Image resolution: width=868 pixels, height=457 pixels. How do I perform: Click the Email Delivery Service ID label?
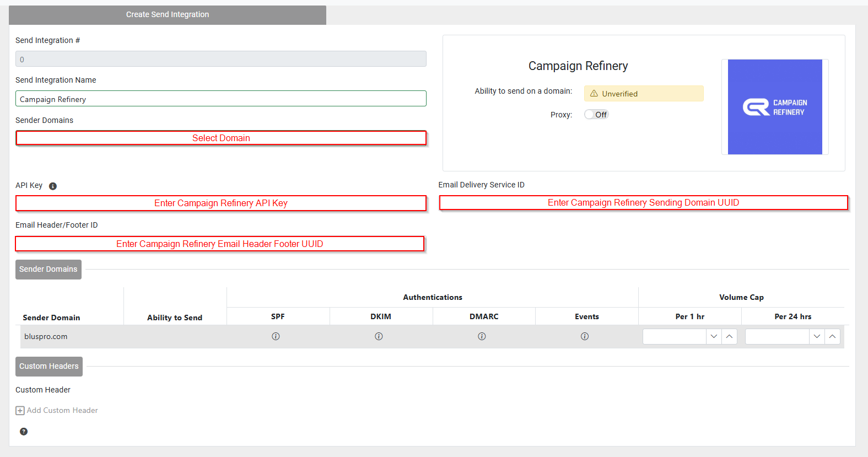[482, 185]
